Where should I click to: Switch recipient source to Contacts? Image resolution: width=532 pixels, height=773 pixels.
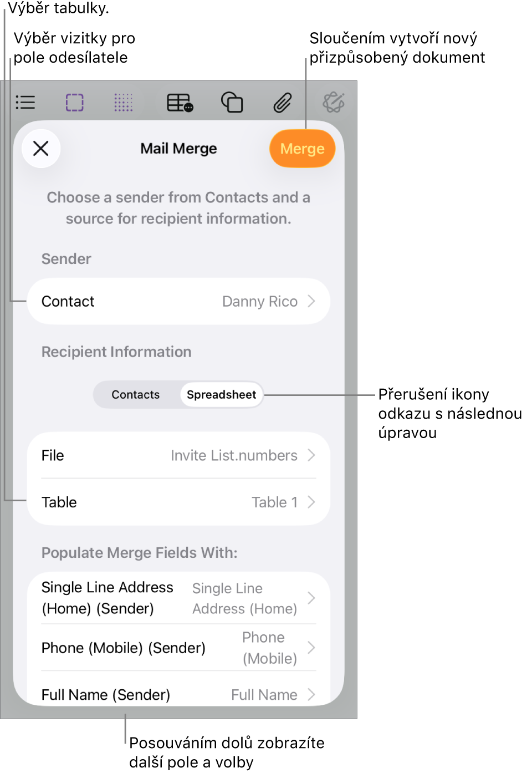point(136,395)
